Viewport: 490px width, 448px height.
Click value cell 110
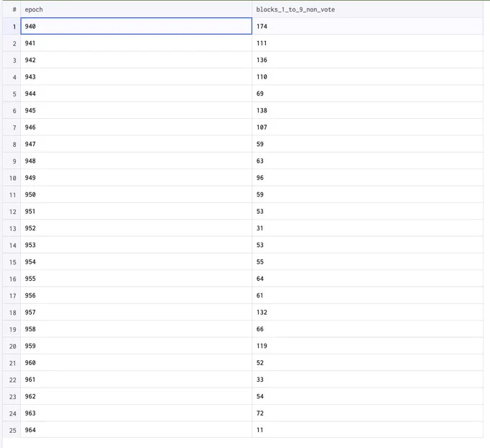click(x=367, y=77)
